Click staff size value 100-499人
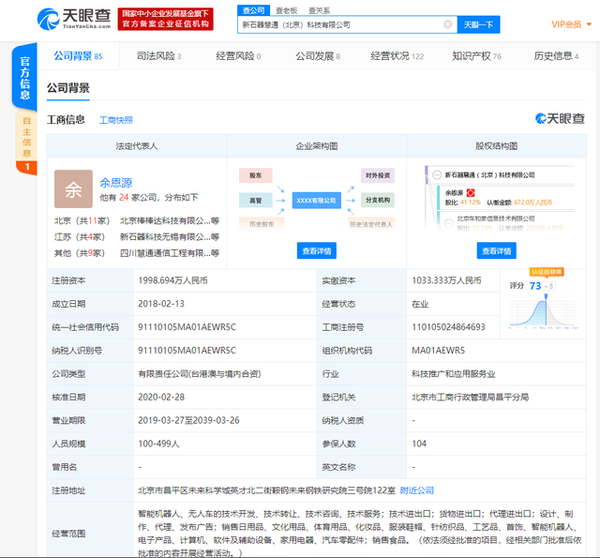The width and height of the screenshot is (600, 558). coord(158,444)
